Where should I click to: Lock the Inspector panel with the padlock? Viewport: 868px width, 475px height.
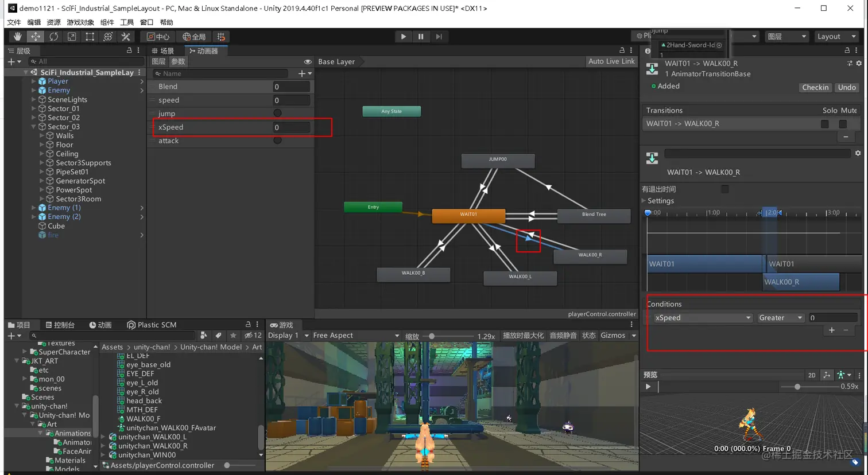(x=847, y=50)
